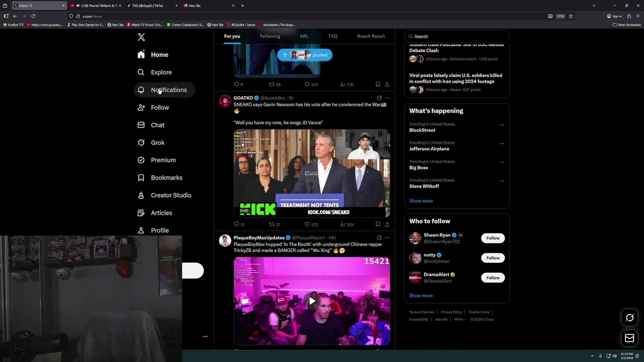The image size is (644, 362).
Task: Open Grok action on PlaqueBoyMaxUpdates post
Action: [x=379, y=238]
